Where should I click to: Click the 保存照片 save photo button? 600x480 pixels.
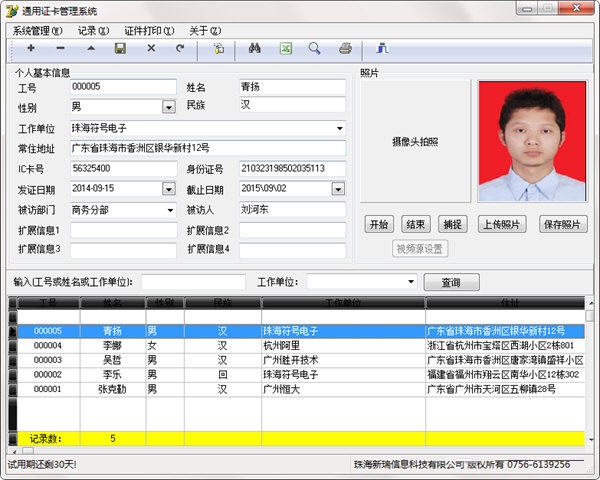pos(563,224)
